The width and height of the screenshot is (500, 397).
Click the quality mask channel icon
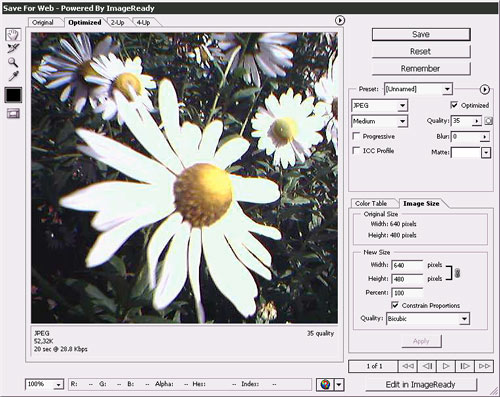point(488,121)
